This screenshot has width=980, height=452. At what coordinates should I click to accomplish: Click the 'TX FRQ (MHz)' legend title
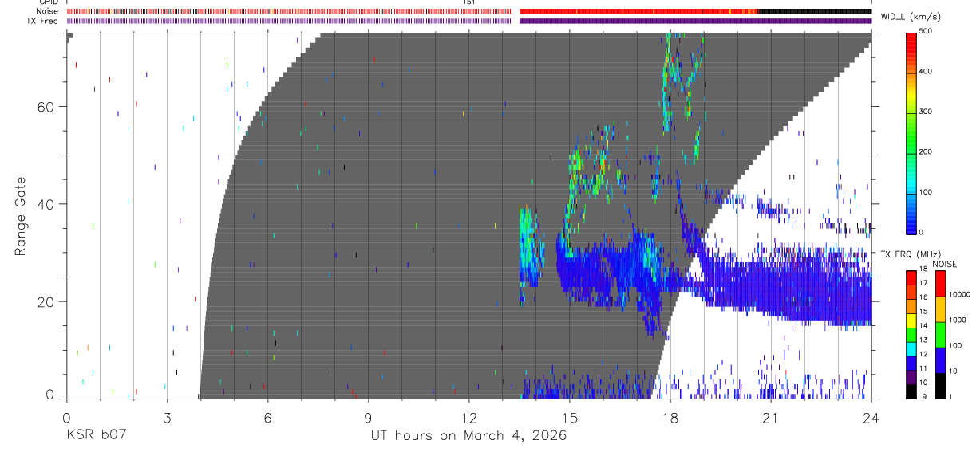(911, 254)
